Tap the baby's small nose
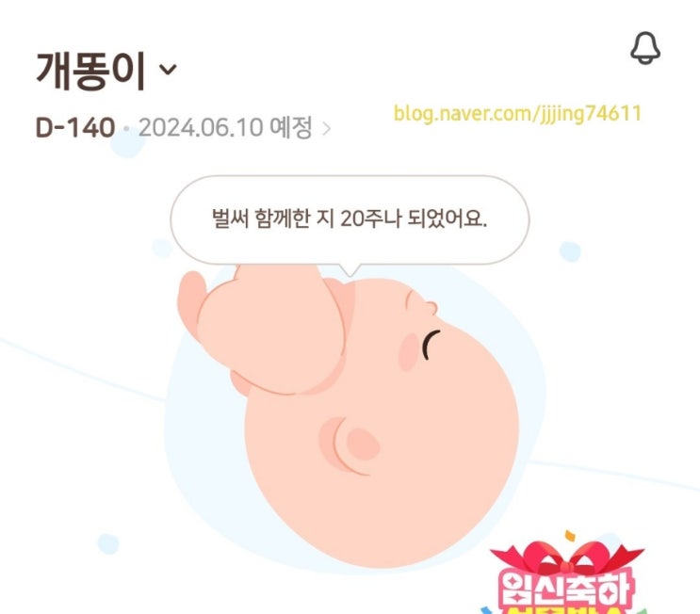 422,302
